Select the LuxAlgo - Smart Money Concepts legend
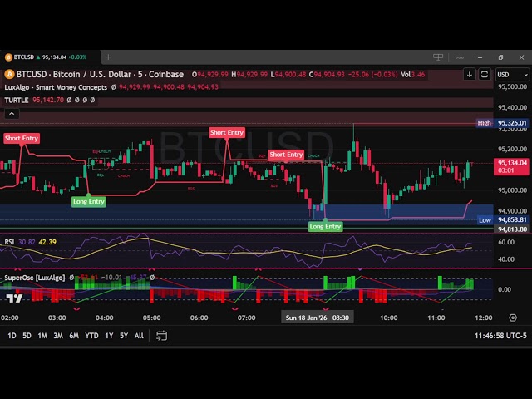Screen dimensions: 532x399 coord(56,87)
